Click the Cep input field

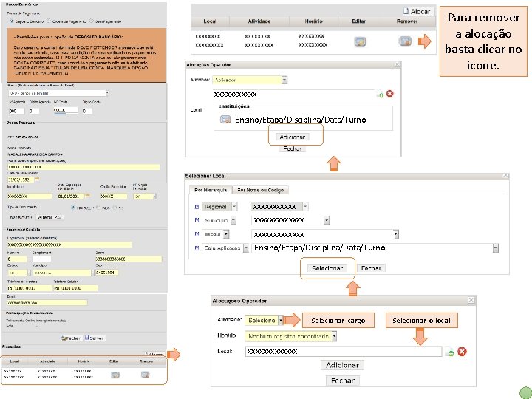[x=107, y=273]
